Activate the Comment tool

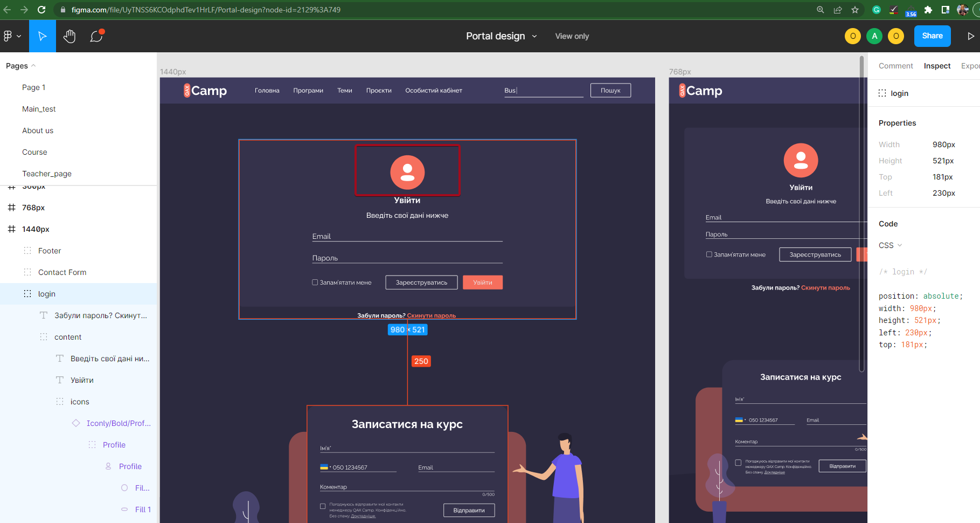(96, 36)
